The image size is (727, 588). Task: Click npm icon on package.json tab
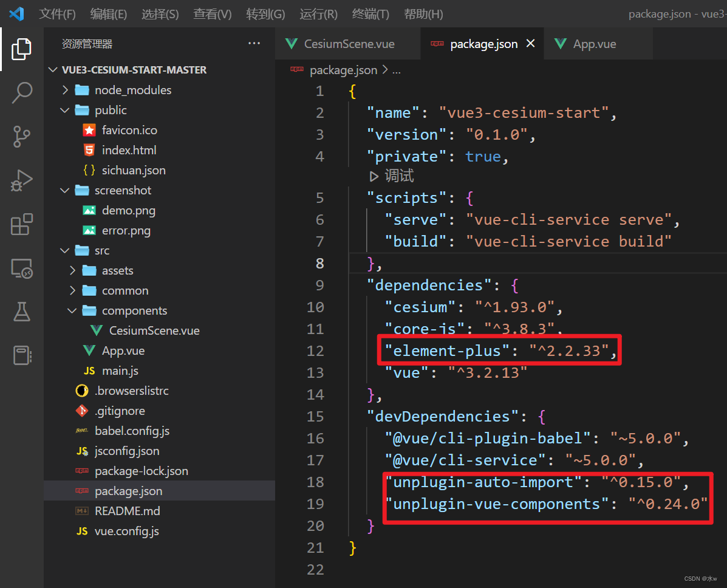(437, 44)
